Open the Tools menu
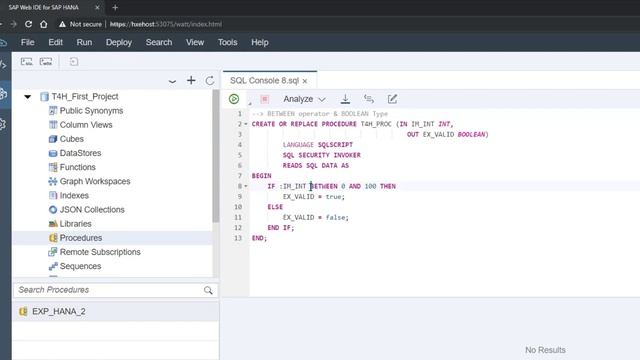 (227, 42)
